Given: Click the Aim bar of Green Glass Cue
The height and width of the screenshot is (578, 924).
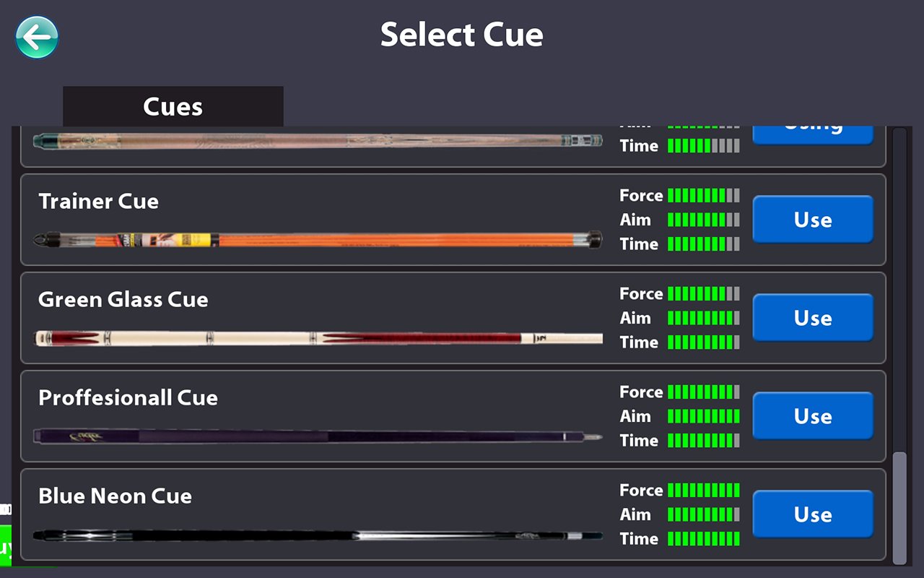Looking at the screenshot, I should [703, 318].
